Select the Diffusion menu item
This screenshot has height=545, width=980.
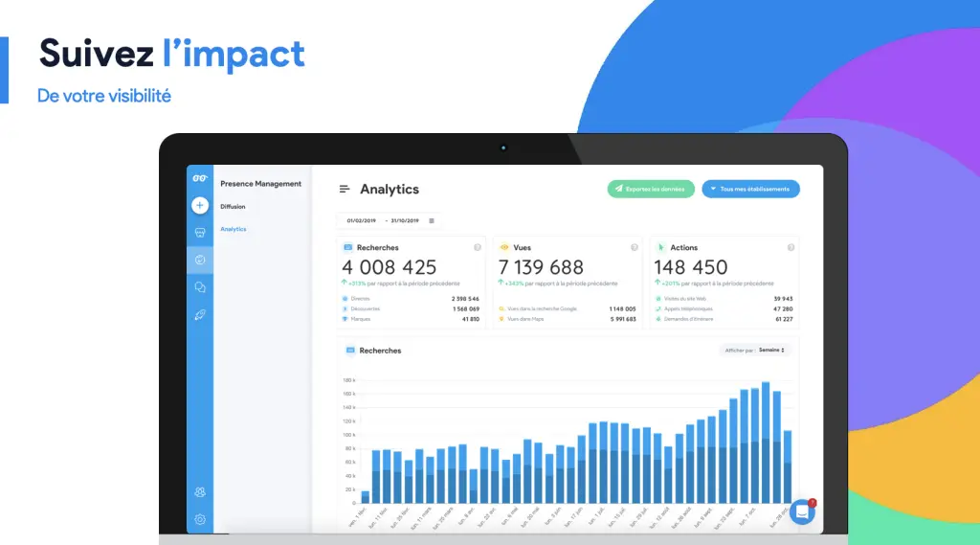pyautogui.click(x=233, y=206)
